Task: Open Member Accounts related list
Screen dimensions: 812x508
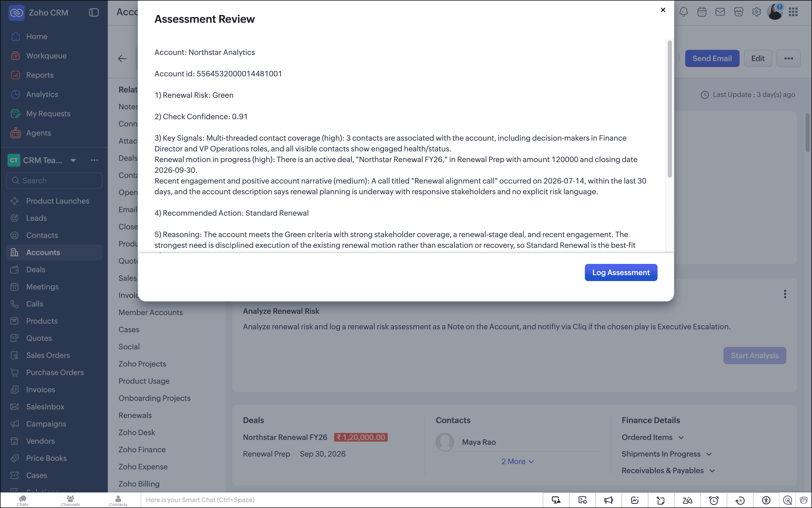Action: click(151, 312)
